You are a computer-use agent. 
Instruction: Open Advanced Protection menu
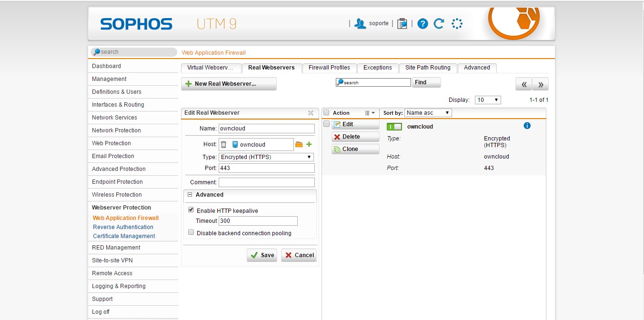coord(133,169)
